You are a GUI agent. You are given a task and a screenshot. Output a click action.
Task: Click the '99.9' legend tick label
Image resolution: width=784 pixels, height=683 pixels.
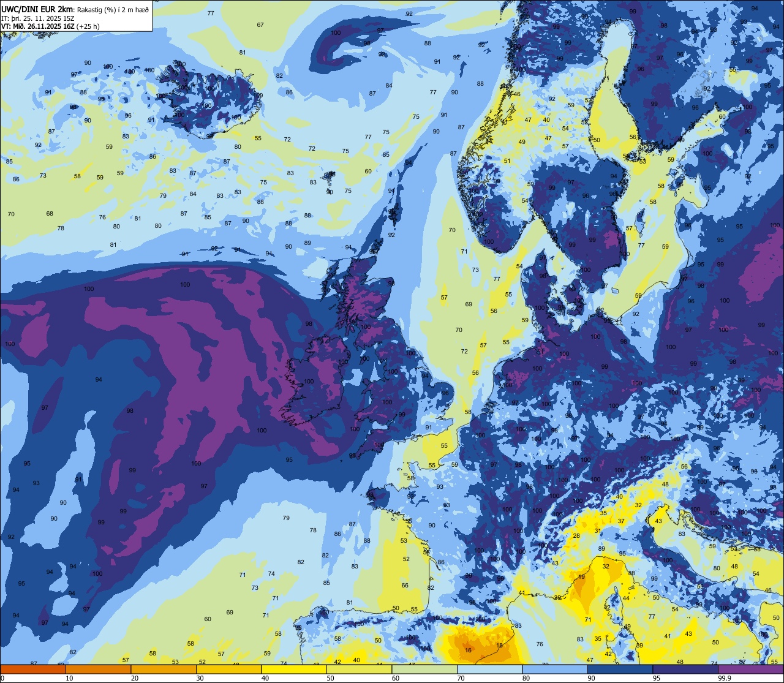(725, 678)
